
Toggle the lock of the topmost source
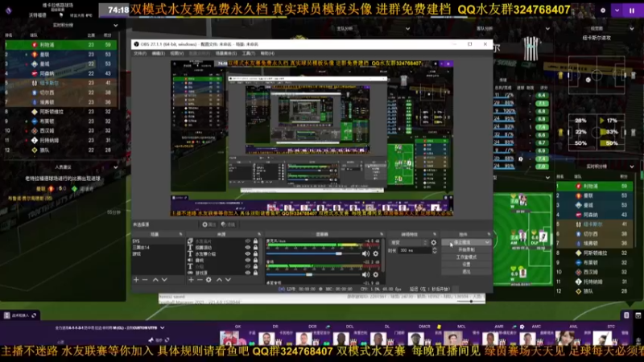pos(255,241)
